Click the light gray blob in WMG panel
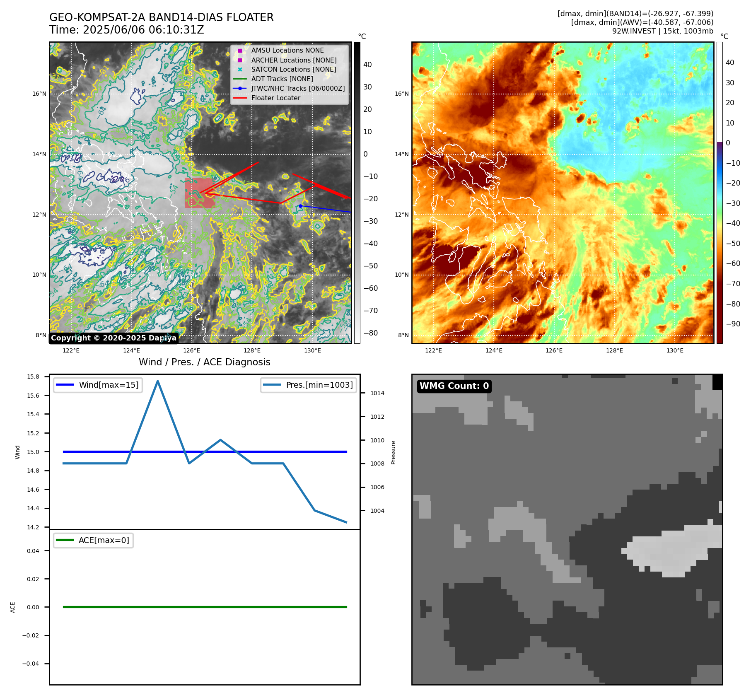The image size is (751, 700). pyautogui.click(x=674, y=550)
